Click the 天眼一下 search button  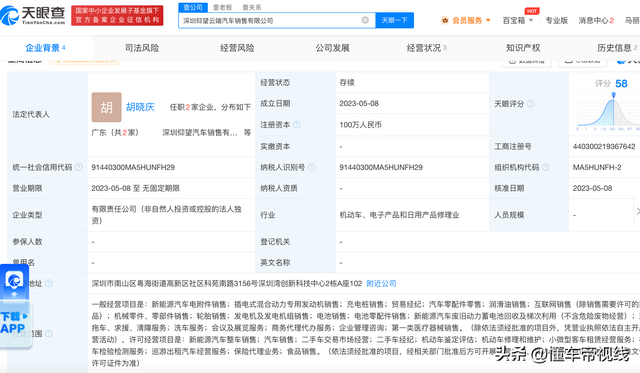pyautogui.click(x=394, y=20)
